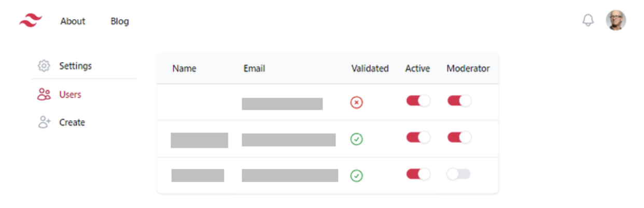Image resolution: width=644 pixels, height=208 pixels.
Task: Click second row's green check icon
Action: 356,139
